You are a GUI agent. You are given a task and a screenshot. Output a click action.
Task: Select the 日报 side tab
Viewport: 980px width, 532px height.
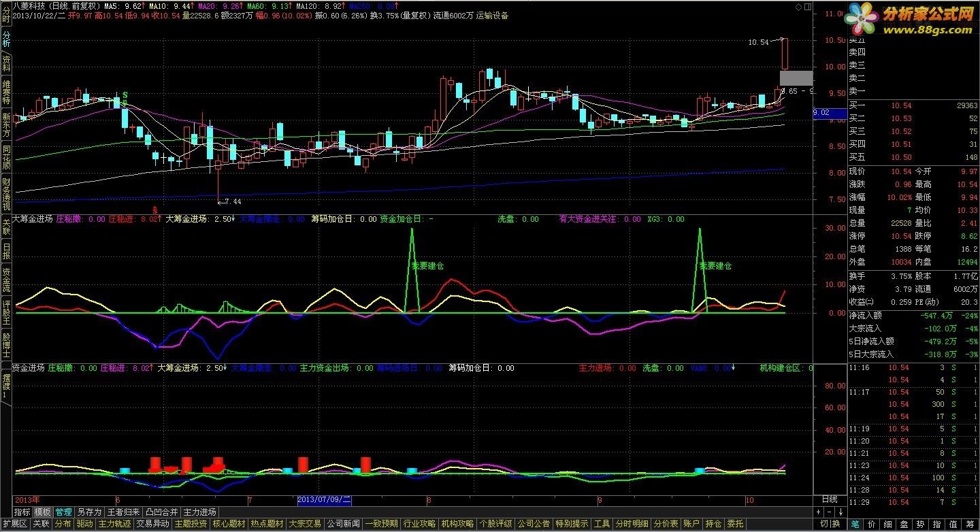coord(6,251)
